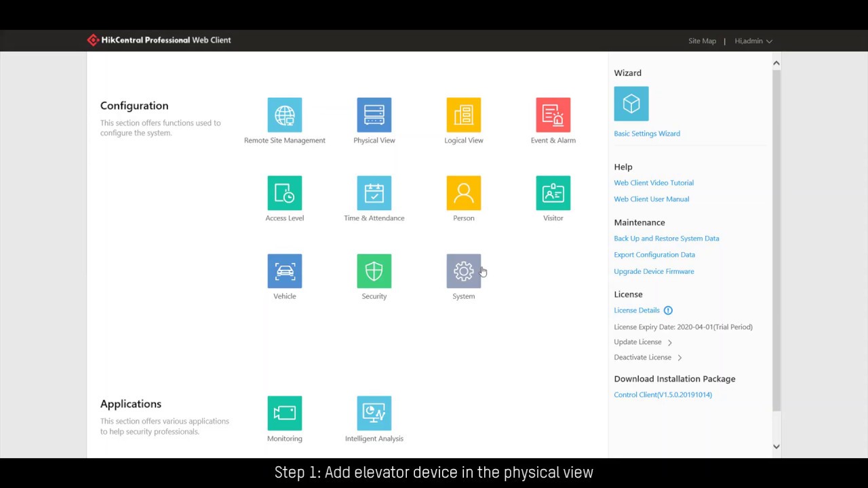
Task: Click License Details info icon
Action: [668, 310]
